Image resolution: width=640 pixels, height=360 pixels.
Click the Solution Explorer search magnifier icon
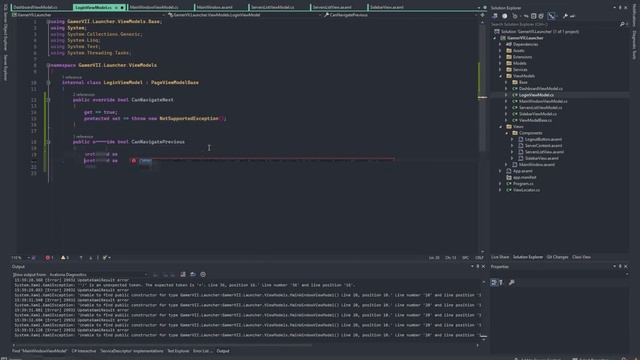click(x=622, y=24)
